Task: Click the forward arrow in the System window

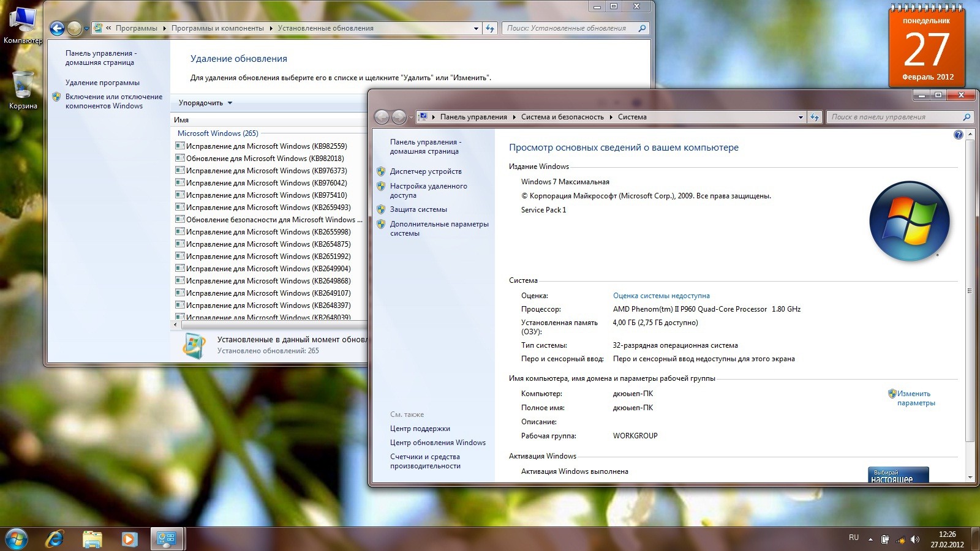Action: click(x=399, y=117)
